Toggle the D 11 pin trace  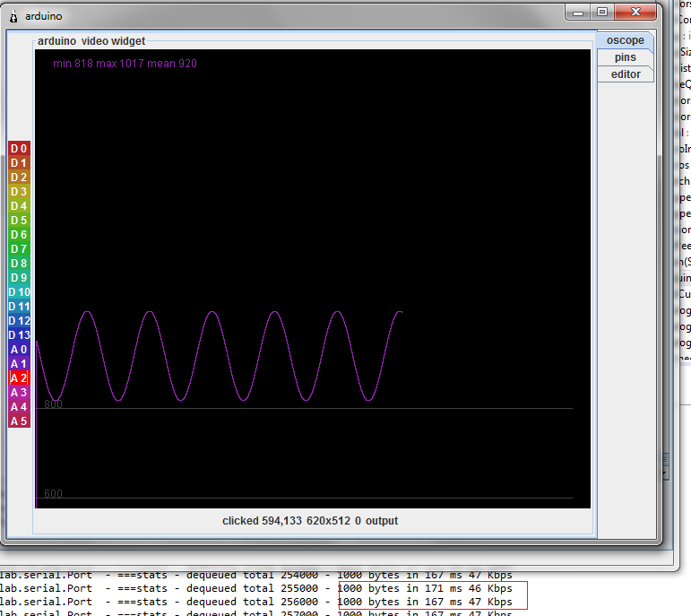[19, 306]
